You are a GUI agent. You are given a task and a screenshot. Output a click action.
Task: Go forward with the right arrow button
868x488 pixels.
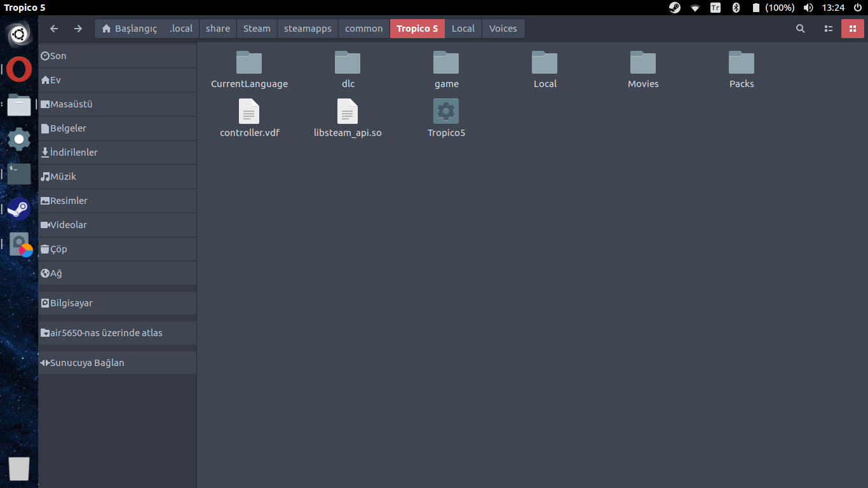click(78, 29)
